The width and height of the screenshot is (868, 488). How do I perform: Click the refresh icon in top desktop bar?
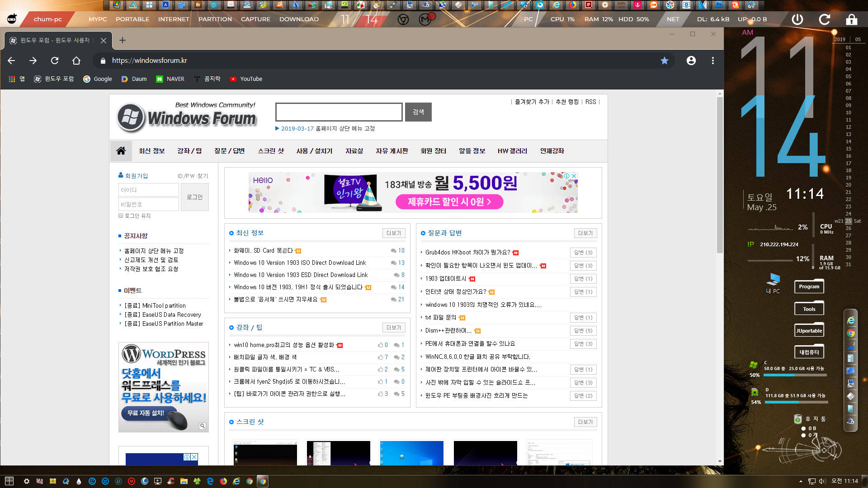tap(825, 19)
